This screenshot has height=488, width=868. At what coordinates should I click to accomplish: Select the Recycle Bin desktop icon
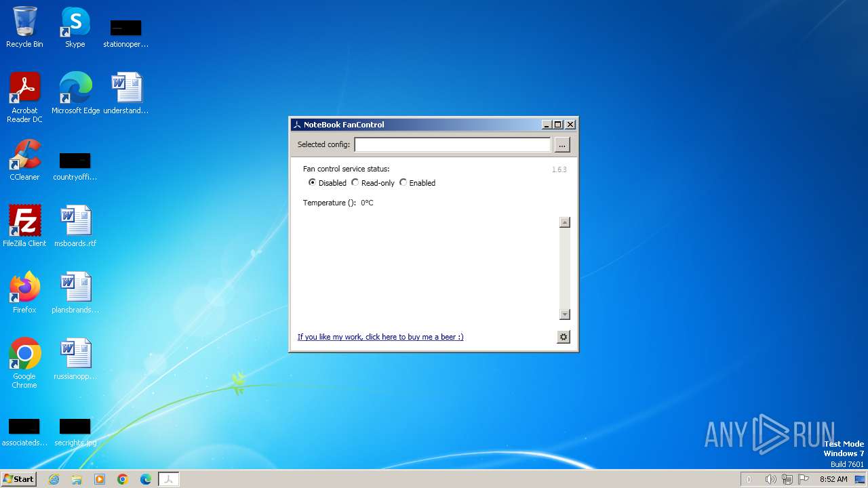24,28
